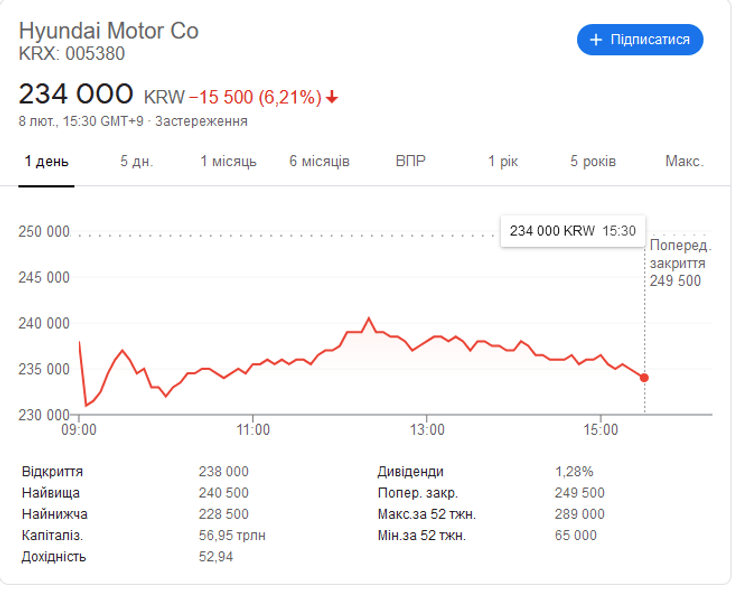Switch to the 5 дн. tab
Image resolution: width=740 pixels, height=589 pixels.
(x=136, y=161)
